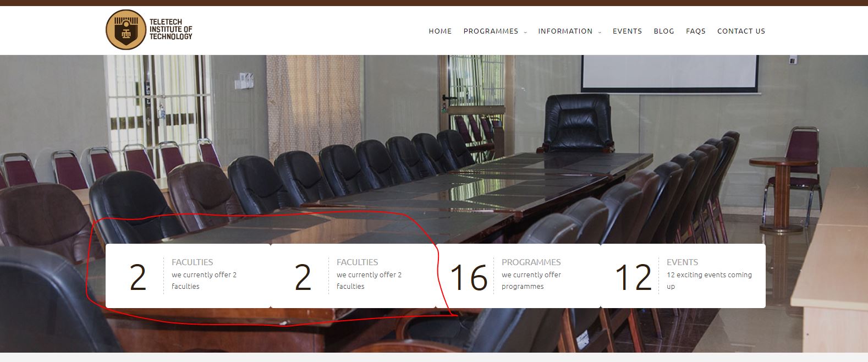The width and height of the screenshot is (868, 362).
Task: Select the EVENTS heading in the stats card
Action: [x=682, y=262]
